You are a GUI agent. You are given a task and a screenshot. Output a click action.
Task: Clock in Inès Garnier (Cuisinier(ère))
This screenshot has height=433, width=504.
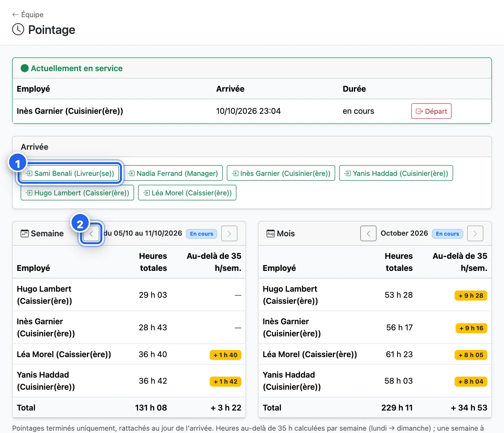pos(281,173)
